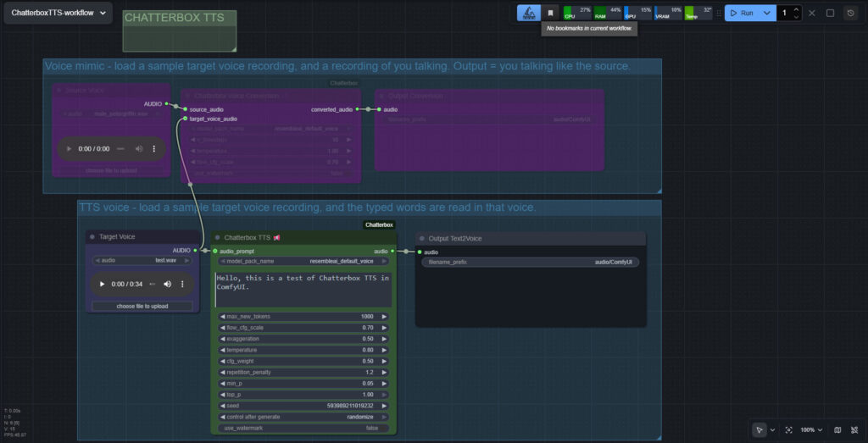Collapse the Output Text2Voice node via dot

click(422, 239)
